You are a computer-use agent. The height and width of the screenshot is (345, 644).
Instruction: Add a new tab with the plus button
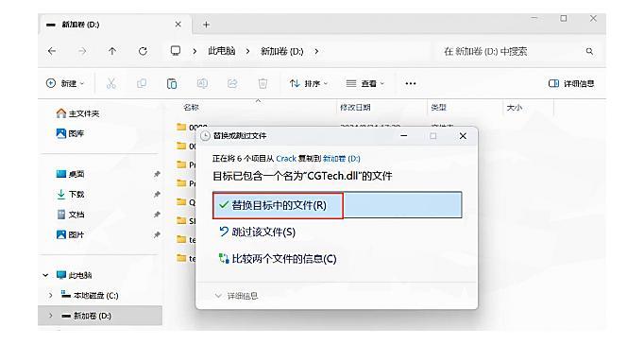coord(206,25)
